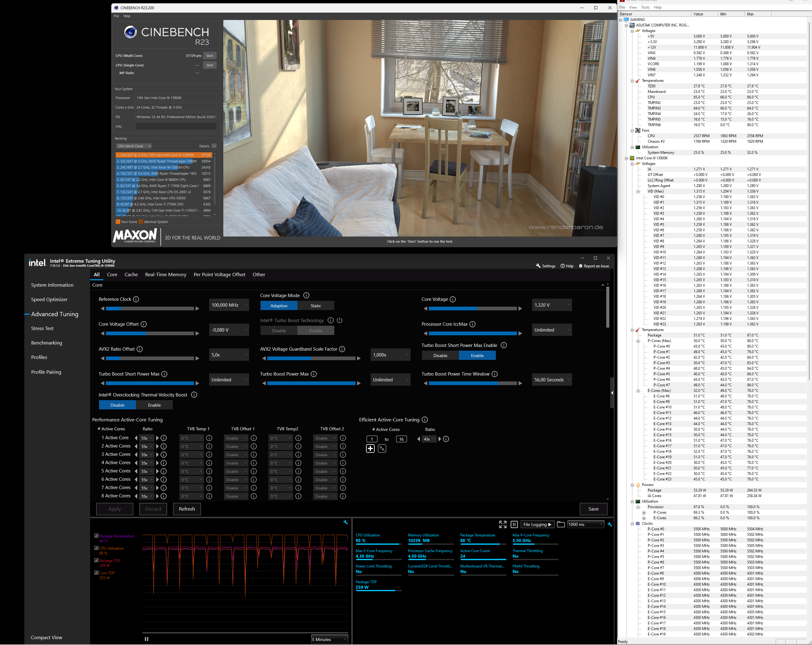The image size is (812, 645).
Task: Add an efficient active-core range with plus icon
Action: (x=370, y=448)
